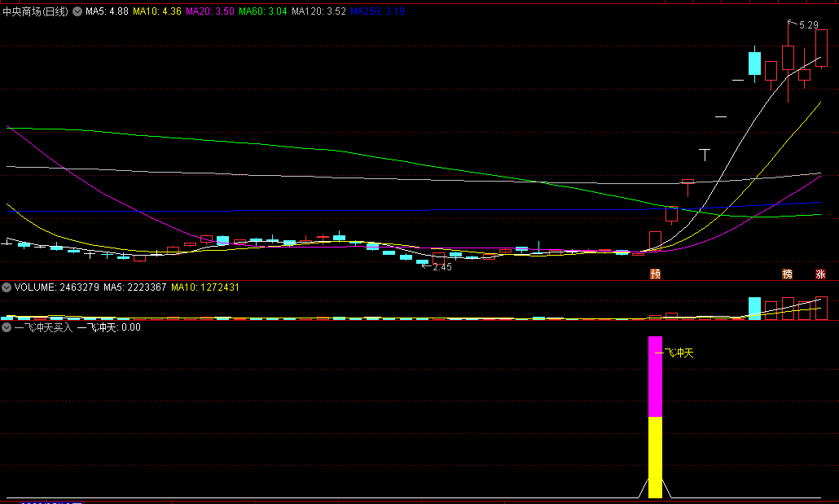Click the VOLUME: 2463279 label

[x=57, y=287]
